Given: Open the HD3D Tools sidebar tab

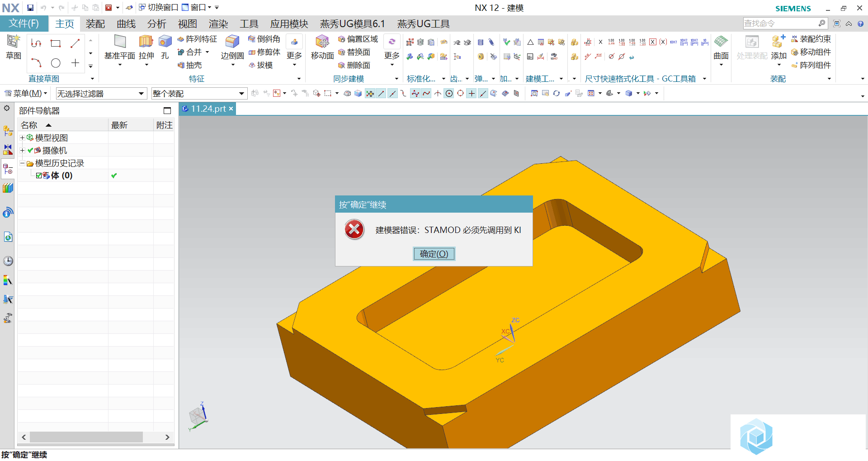Looking at the screenshot, I should 8,213.
